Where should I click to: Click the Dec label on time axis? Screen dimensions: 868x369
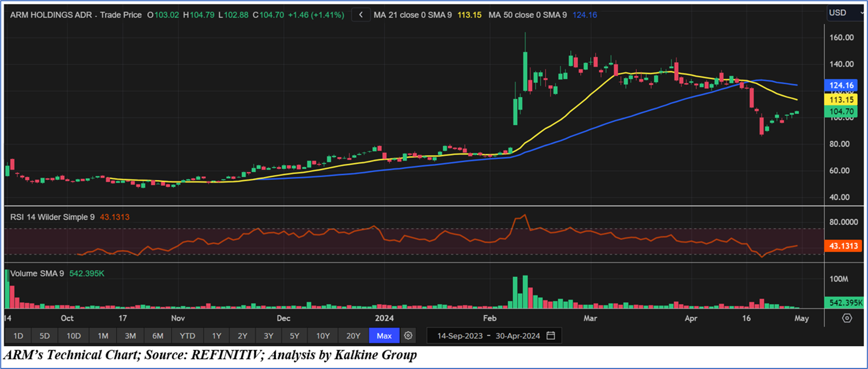tap(283, 318)
